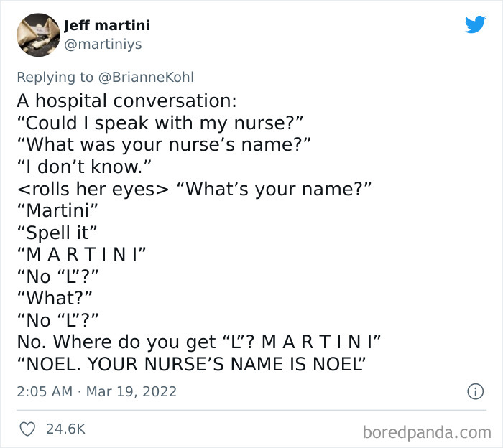Viewport: 503px width, 448px height.
Task: Open Jeff martini's profile picture
Action: tap(38, 35)
